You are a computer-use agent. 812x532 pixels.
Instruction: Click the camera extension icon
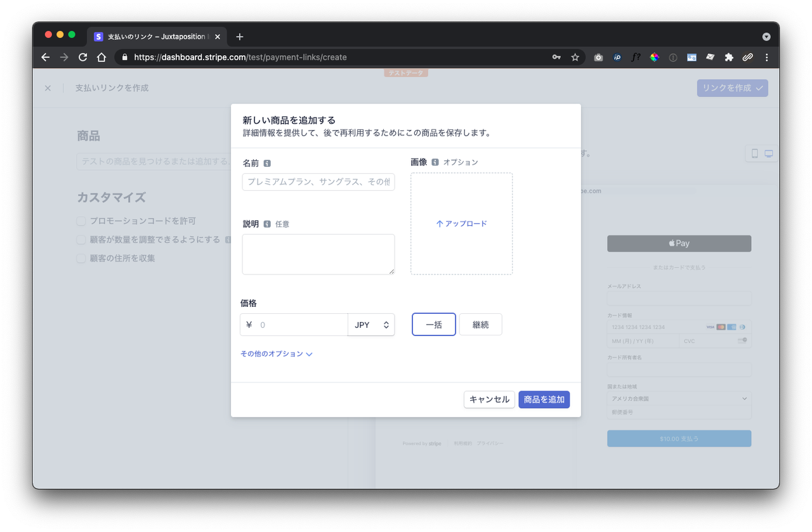(598, 57)
